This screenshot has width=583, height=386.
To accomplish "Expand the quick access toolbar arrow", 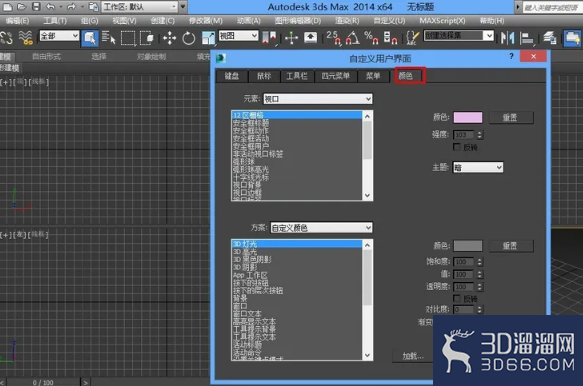I will (183, 7).
